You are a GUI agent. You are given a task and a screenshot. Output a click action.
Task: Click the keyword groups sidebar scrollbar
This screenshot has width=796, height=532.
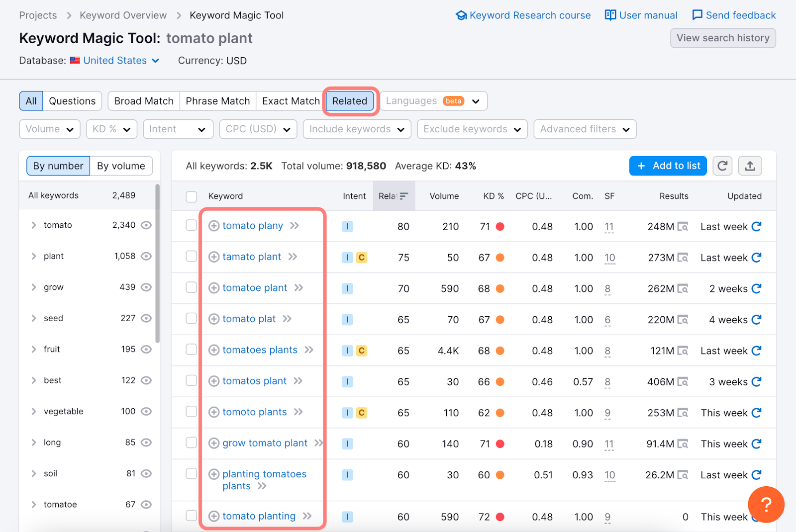[x=158, y=264]
